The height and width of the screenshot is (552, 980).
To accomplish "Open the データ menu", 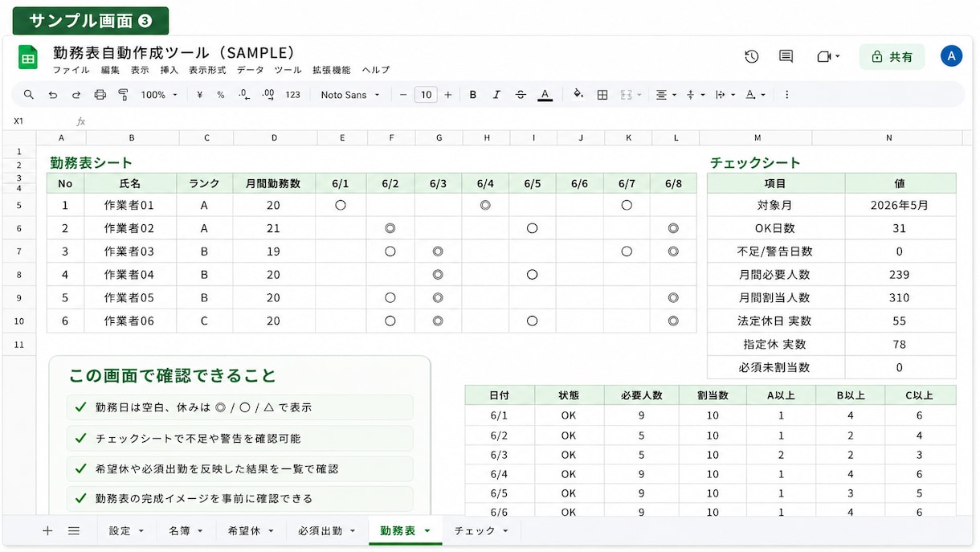I will click(250, 71).
